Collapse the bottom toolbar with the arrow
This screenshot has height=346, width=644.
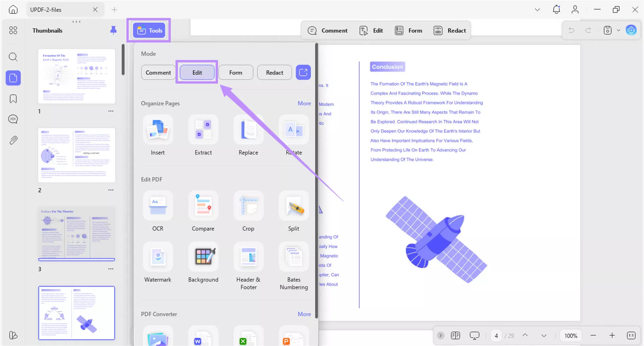[x=441, y=335]
